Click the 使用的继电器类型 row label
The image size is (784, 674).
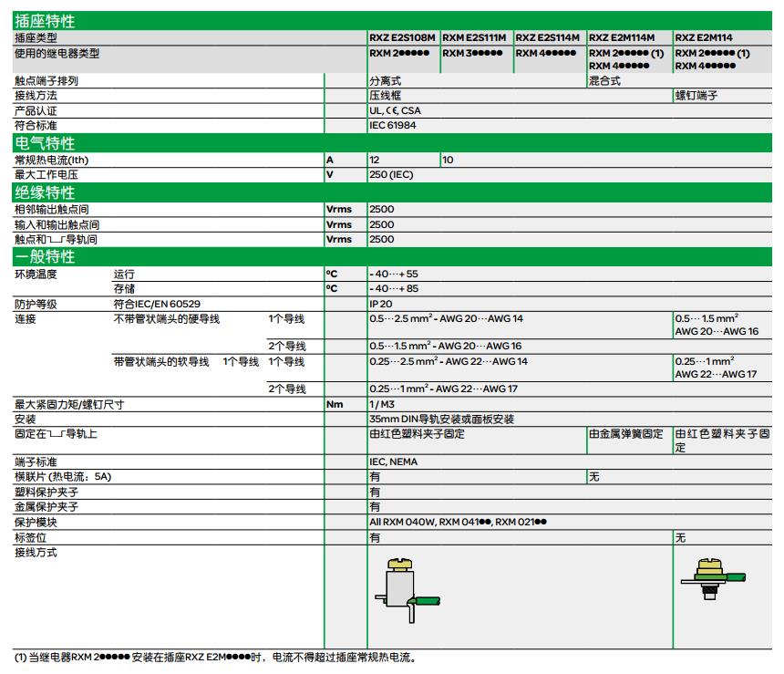(57, 53)
